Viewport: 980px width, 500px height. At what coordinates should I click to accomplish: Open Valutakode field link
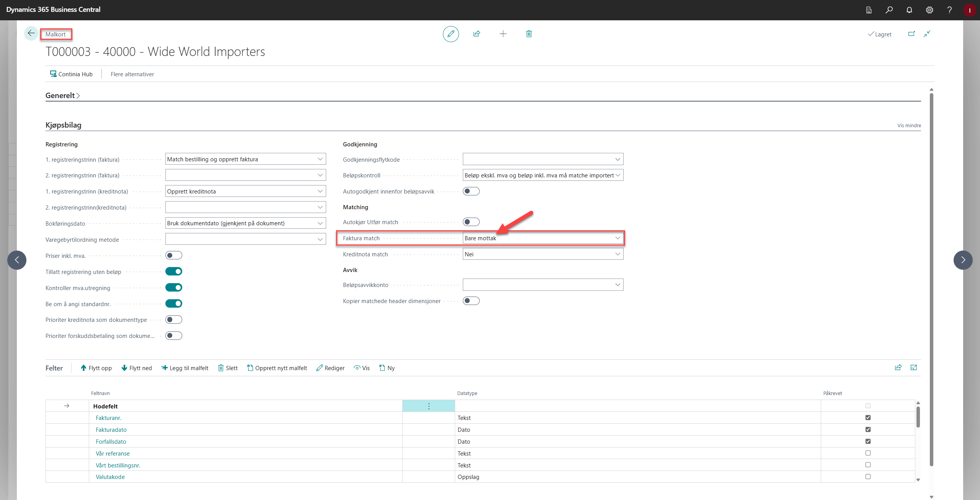[110, 477]
